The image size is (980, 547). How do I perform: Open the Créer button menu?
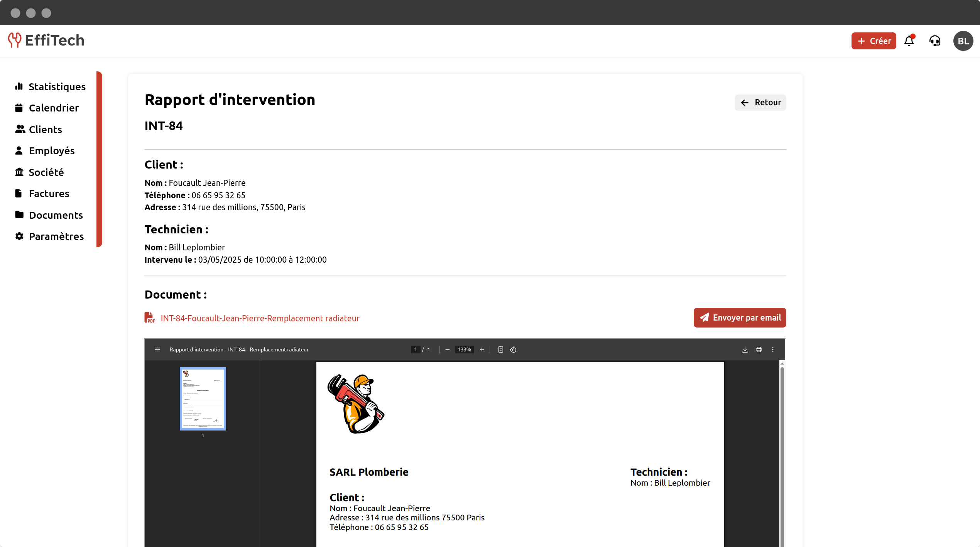coord(874,41)
